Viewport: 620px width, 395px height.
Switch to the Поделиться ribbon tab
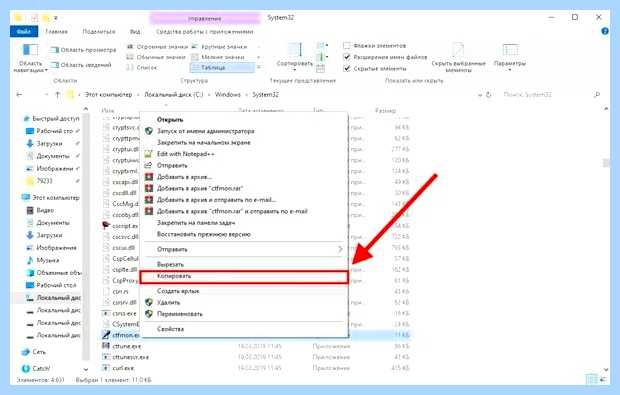click(99, 31)
